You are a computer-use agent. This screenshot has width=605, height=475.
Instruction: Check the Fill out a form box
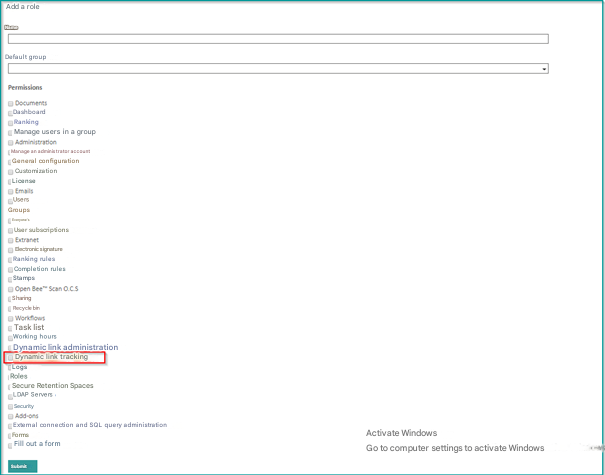(10, 446)
